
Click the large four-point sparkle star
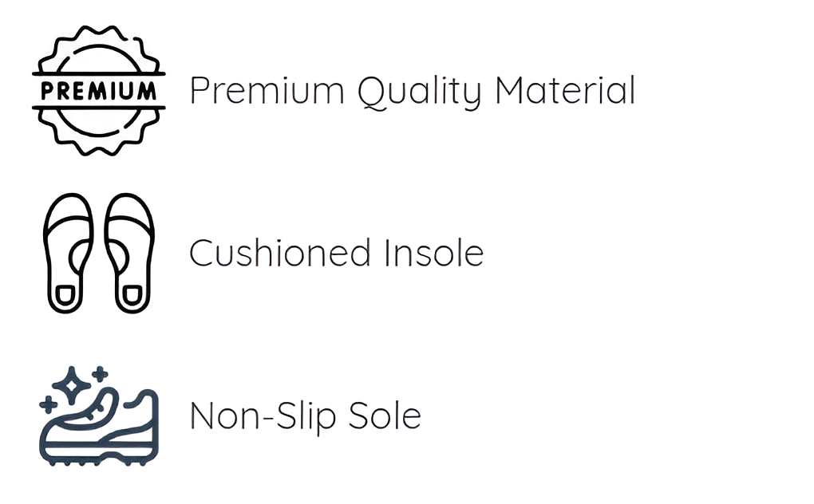[73, 386]
